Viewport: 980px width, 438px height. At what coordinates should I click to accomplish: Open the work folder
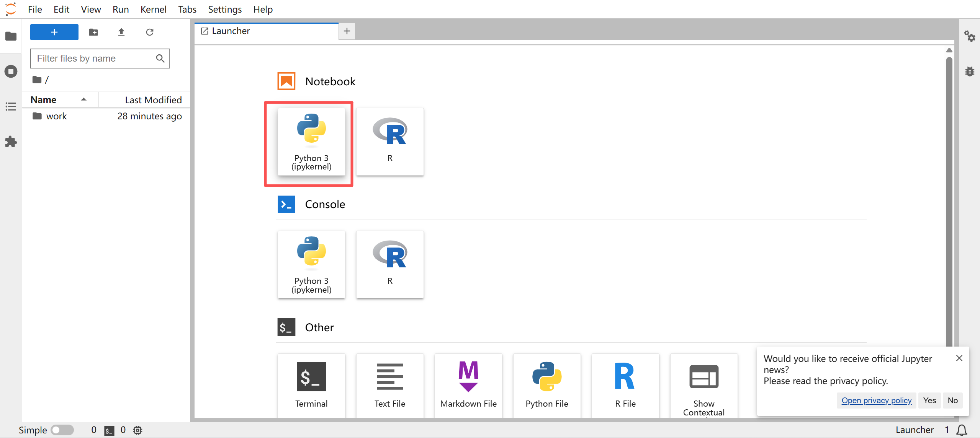56,116
